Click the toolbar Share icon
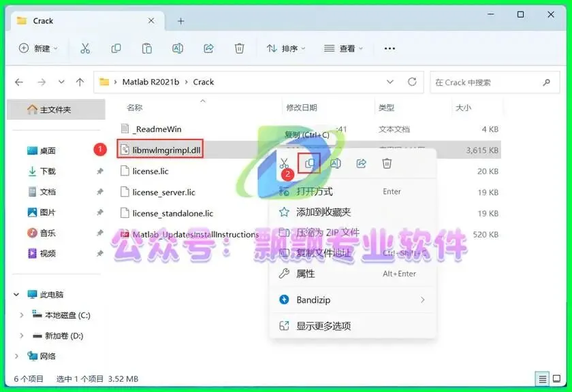Viewport: 572px width, 392px height. click(x=208, y=48)
